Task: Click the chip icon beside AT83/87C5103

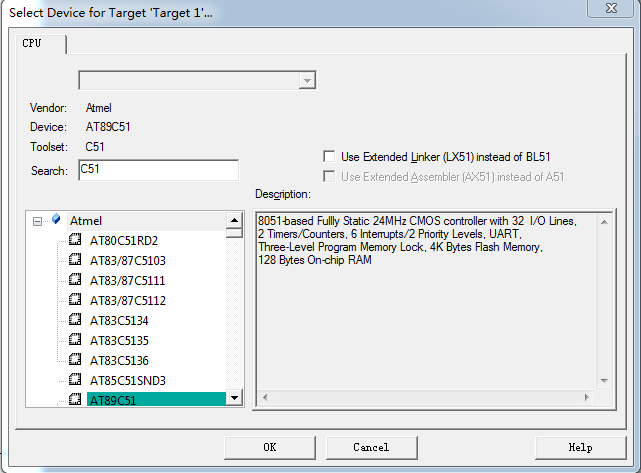Action: [x=75, y=260]
